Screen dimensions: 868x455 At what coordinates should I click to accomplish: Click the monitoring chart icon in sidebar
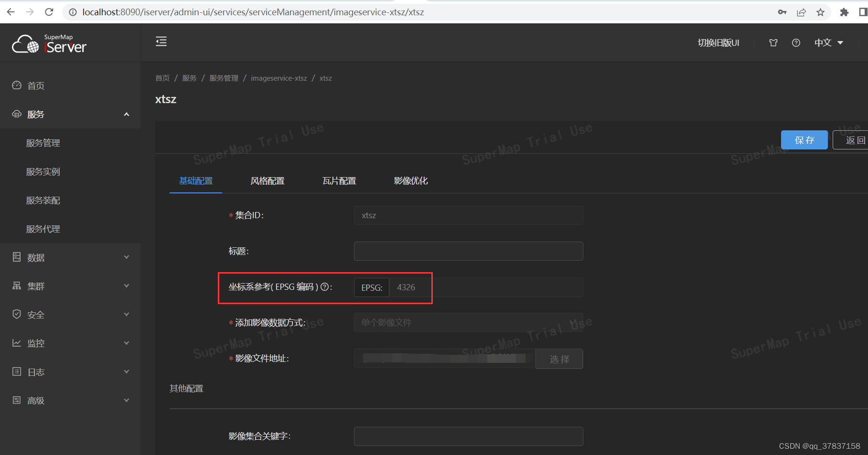[17, 343]
